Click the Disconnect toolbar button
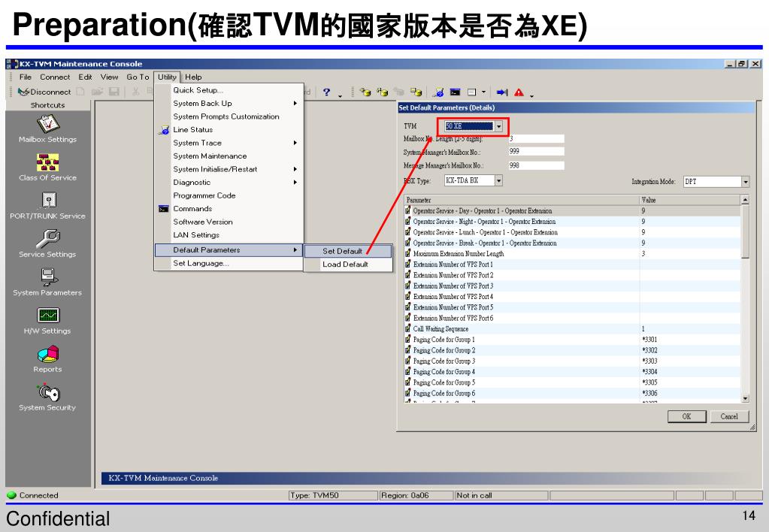This screenshot has width=769, height=532. (x=44, y=92)
